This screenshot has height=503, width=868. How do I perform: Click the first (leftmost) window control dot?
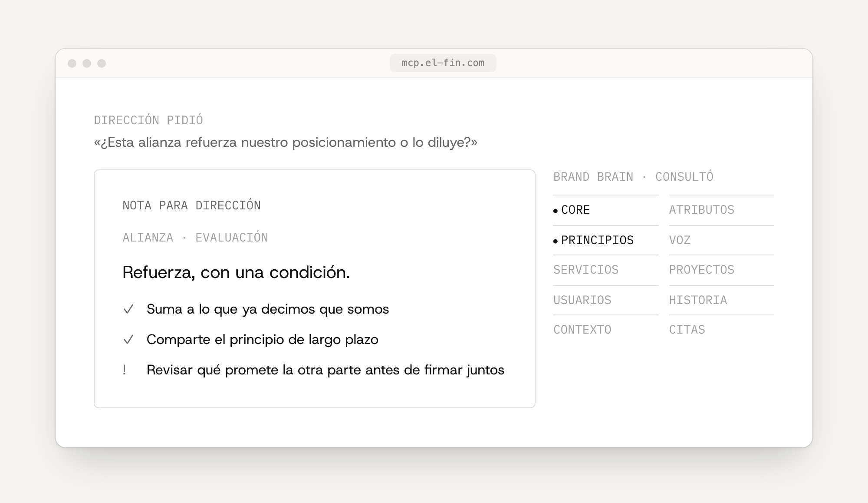point(72,63)
